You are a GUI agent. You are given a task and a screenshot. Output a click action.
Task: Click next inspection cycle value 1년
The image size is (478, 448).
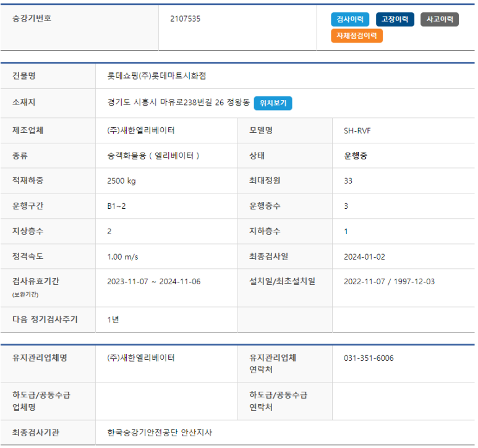[x=113, y=319]
